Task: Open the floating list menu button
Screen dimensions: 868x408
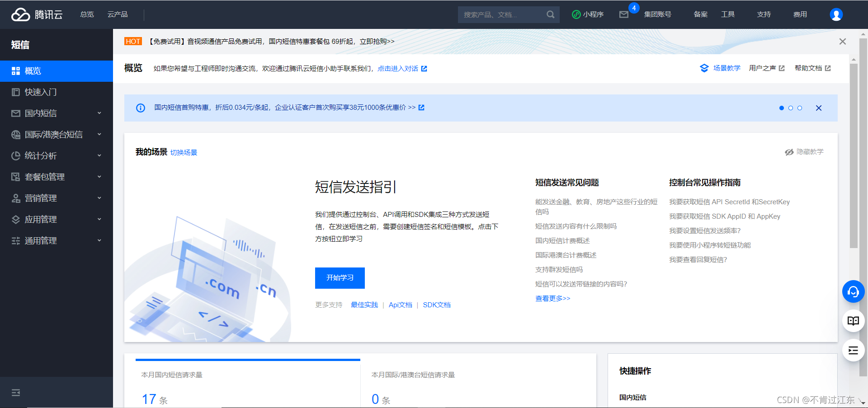Action: 853,350
